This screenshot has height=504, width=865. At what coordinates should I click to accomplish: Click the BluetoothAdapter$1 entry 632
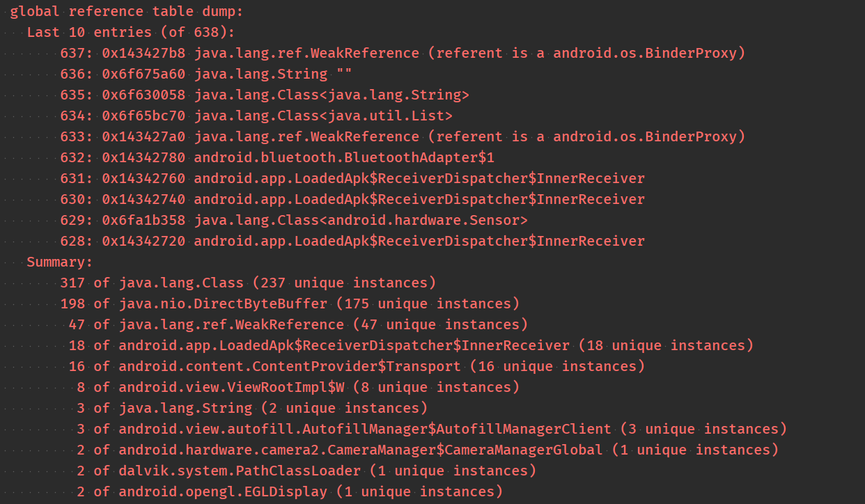pos(277,157)
